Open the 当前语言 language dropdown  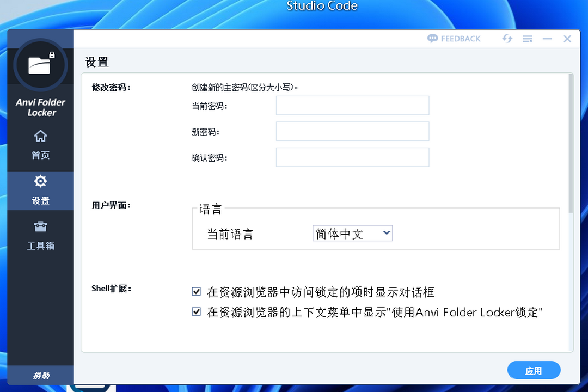[x=352, y=232]
